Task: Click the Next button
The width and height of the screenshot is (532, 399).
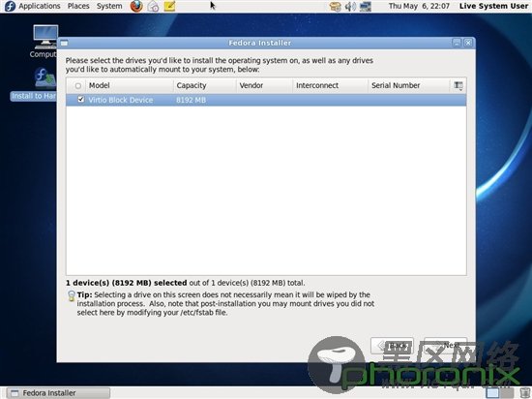Action: coord(445,346)
